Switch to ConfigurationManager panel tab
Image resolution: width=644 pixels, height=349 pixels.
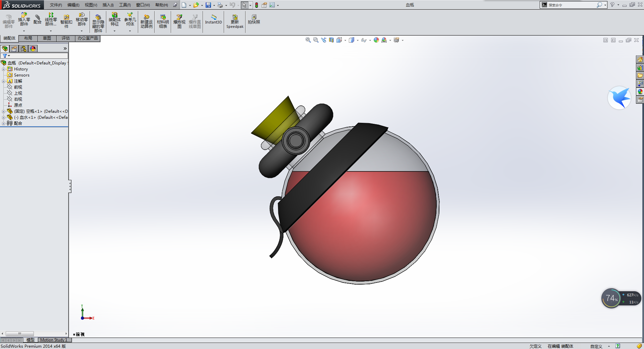click(x=23, y=49)
